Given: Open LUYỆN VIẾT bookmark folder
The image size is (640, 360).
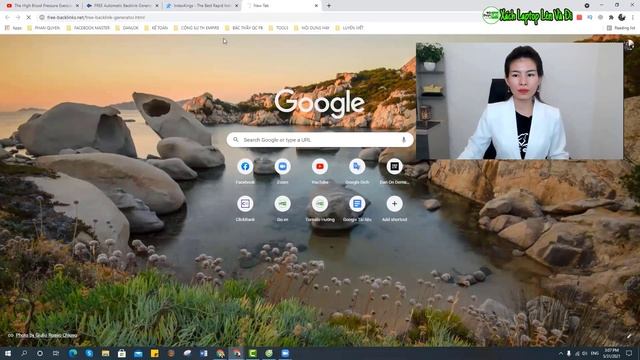Looking at the screenshot, I should click(x=349, y=28).
